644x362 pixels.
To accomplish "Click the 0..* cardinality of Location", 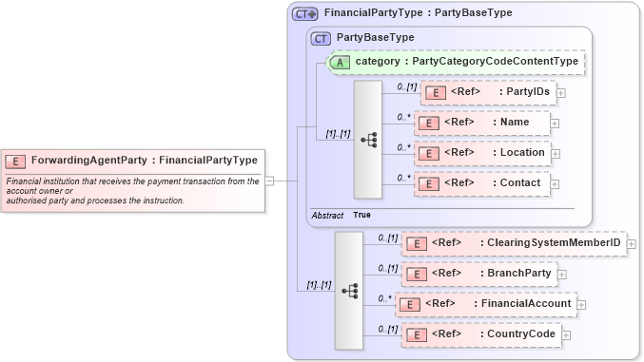I will [403, 147].
